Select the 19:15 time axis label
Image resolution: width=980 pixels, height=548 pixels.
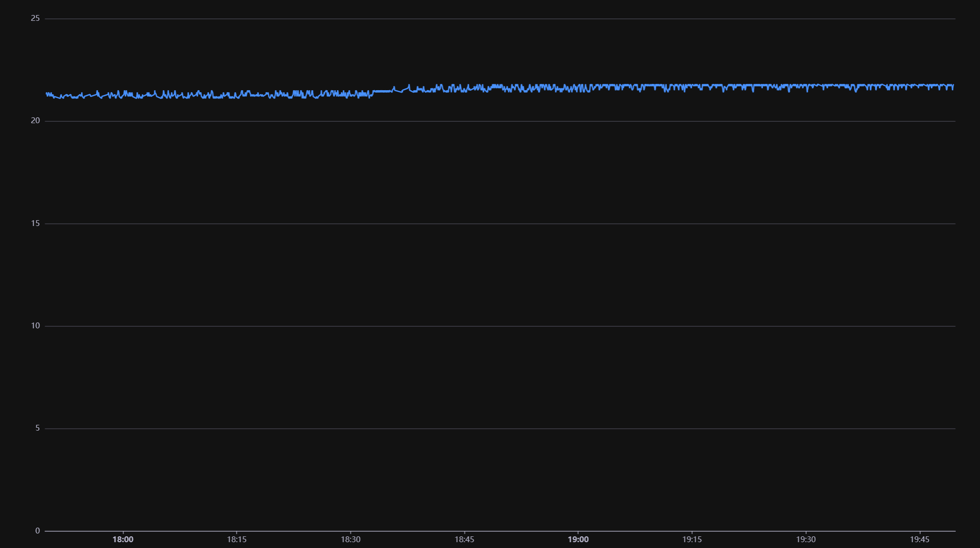[693, 539]
